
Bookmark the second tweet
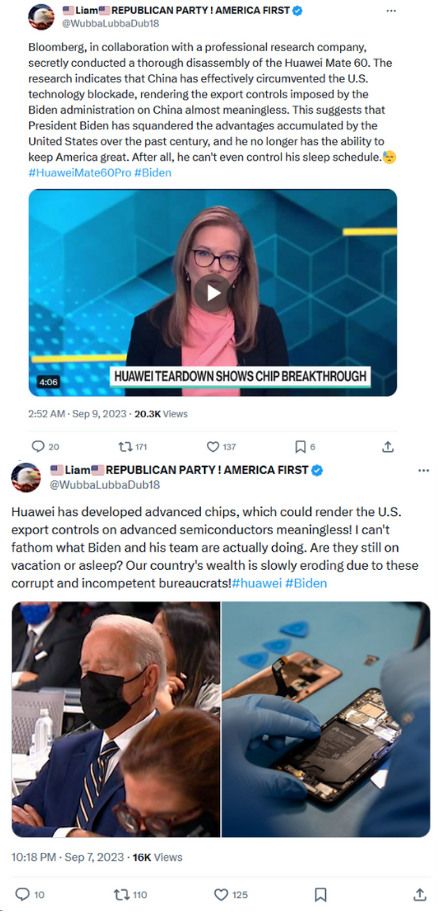click(x=321, y=894)
